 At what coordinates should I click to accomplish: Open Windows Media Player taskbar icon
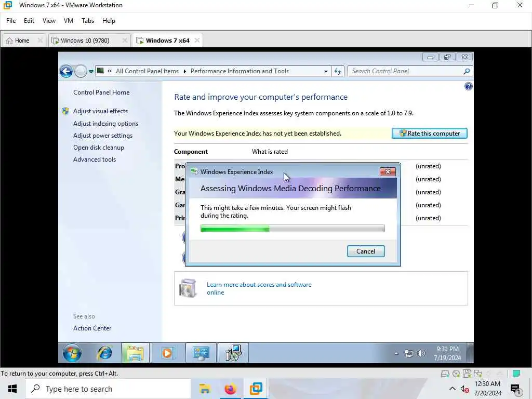pyautogui.click(x=167, y=353)
